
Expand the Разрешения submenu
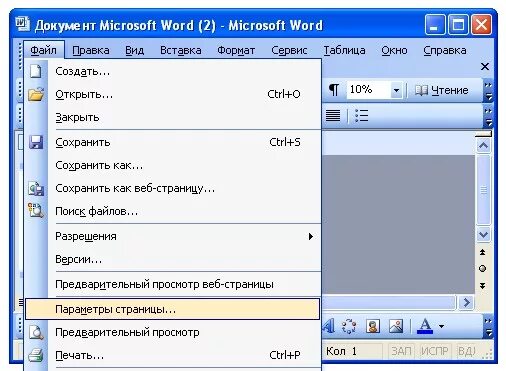(173, 236)
